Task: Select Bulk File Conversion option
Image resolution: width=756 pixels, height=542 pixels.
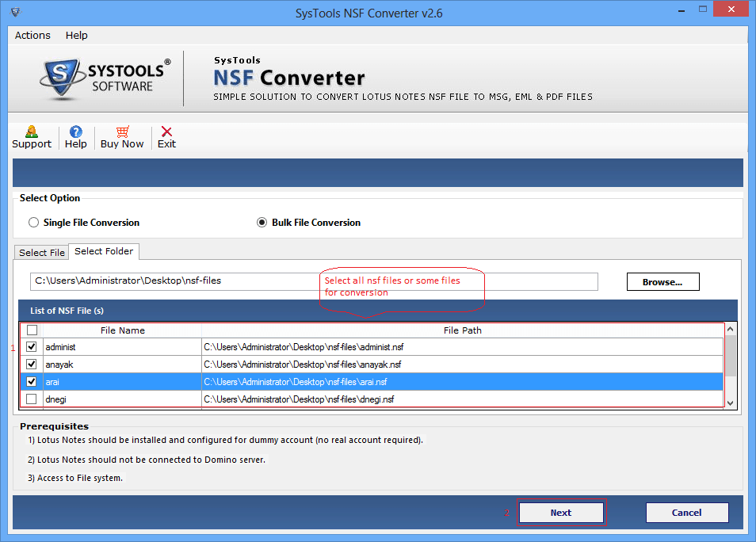Action: pyautogui.click(x=262, y=223)
